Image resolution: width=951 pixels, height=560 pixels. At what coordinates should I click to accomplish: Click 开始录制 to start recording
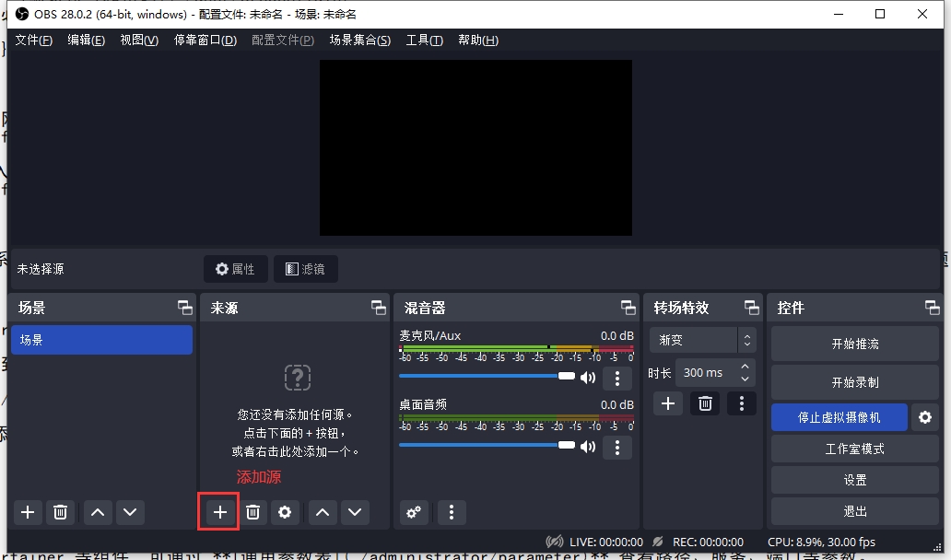tap(854, 382)
